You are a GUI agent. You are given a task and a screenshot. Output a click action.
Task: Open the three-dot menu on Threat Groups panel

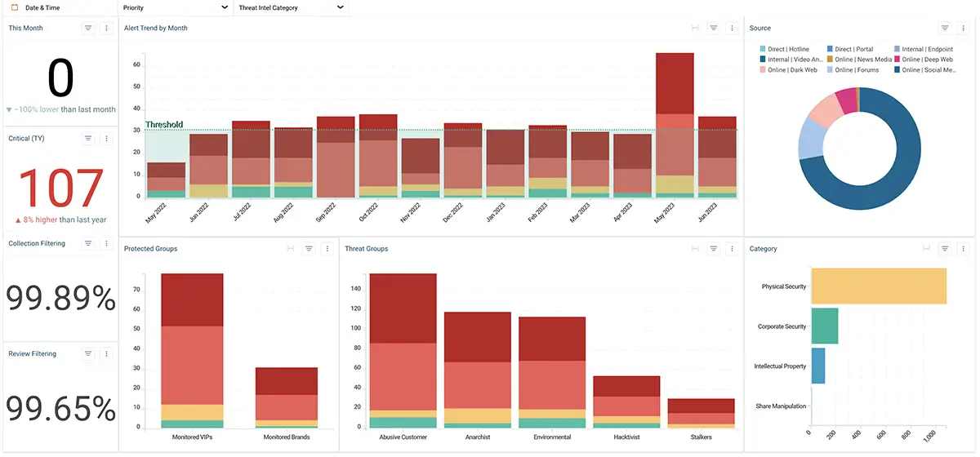732,249
